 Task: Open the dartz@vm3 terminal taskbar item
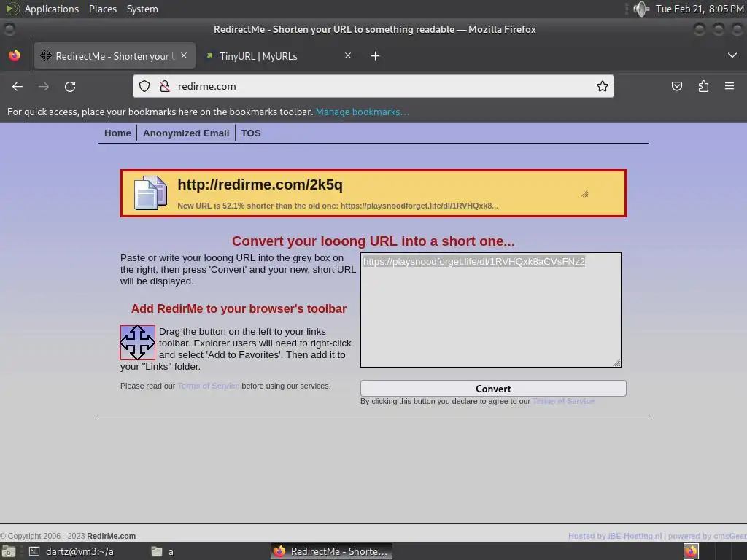(x=72, y=551)
